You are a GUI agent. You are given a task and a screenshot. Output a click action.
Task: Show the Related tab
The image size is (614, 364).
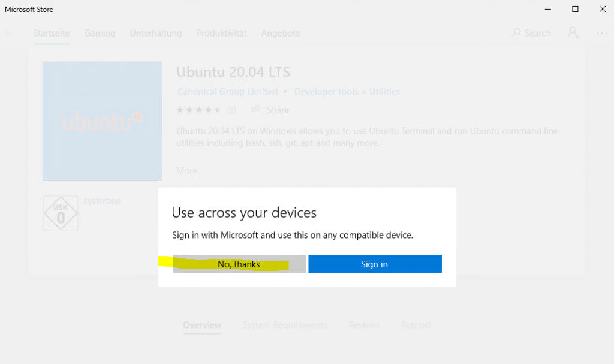(x=416, y=325)
